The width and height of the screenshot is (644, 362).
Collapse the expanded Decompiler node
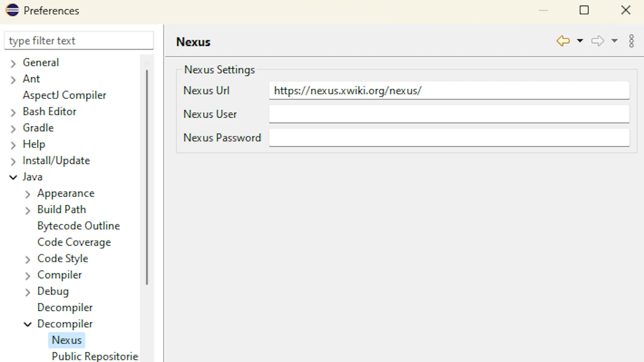point(28,324)
